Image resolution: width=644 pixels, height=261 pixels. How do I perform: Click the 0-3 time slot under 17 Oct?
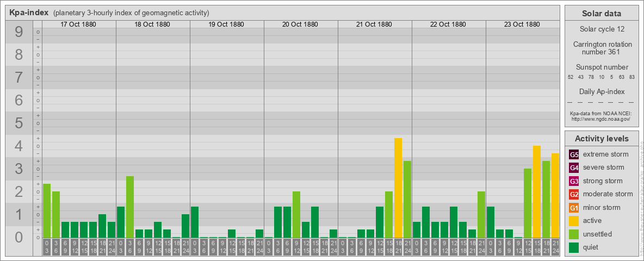tap(47, 247)
